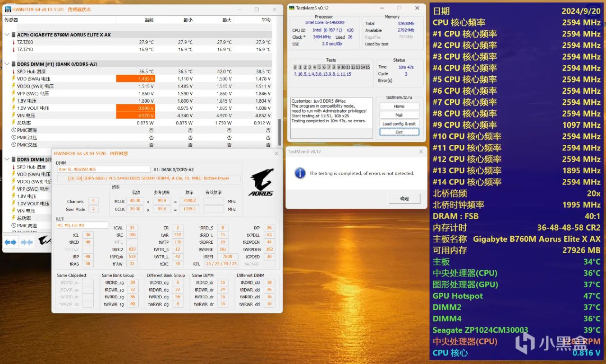Click the thermometer icon beside TZ.TZ10
Screen dimensions: 606x364
coord(13,49)
